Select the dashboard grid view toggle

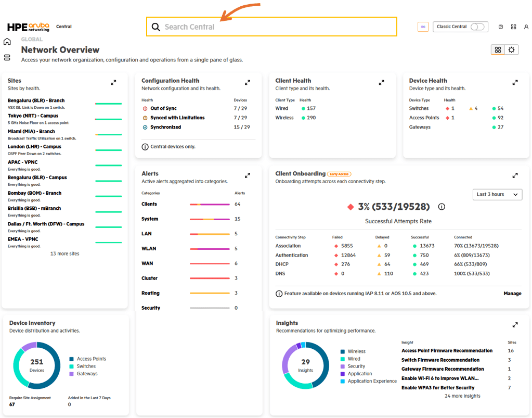[498, 50]
